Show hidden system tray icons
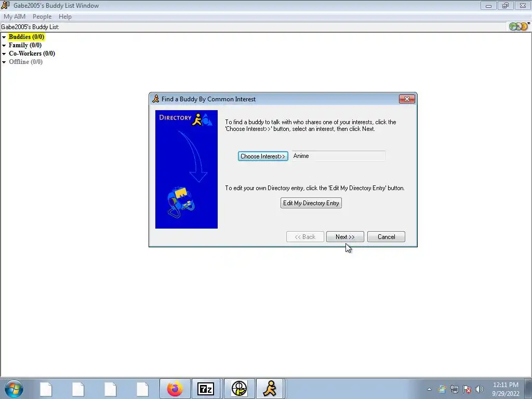The height and width of the screenshot is (399, 532). click(x=429, y=389)
